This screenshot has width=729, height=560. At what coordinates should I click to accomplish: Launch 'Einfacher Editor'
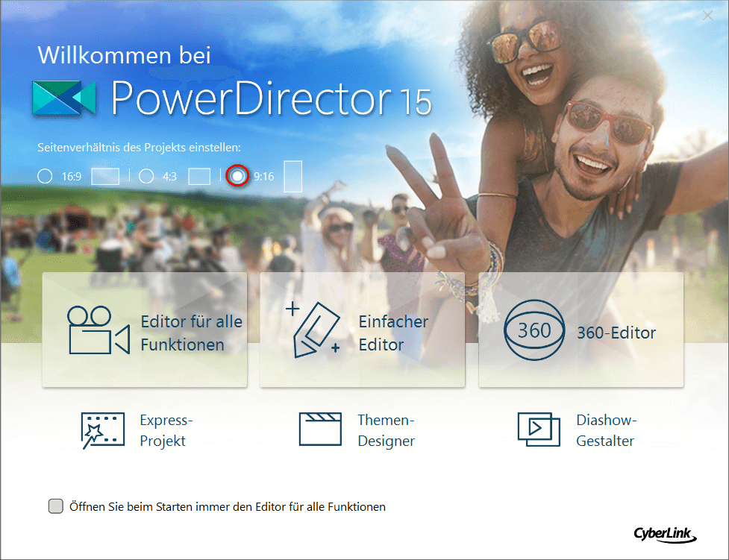pyautogui.click(x=362, y=330)
